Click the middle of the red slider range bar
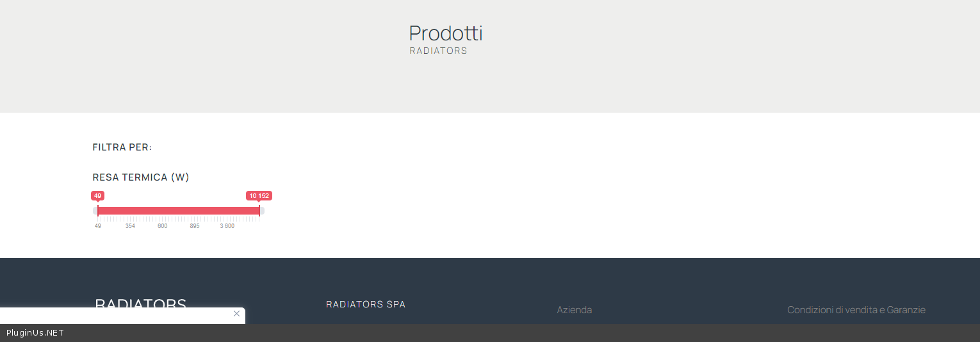The image size is (980, 342). (x=178, y=211)
